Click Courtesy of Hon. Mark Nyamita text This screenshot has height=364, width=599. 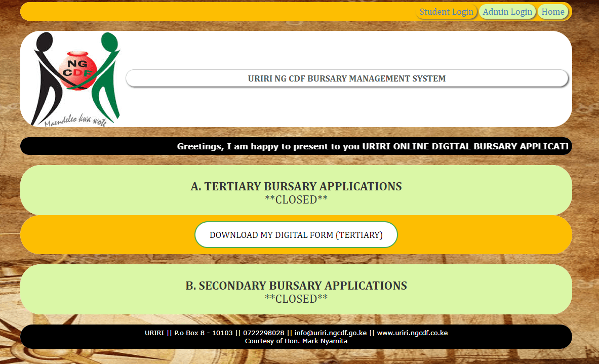coord(296,341)
